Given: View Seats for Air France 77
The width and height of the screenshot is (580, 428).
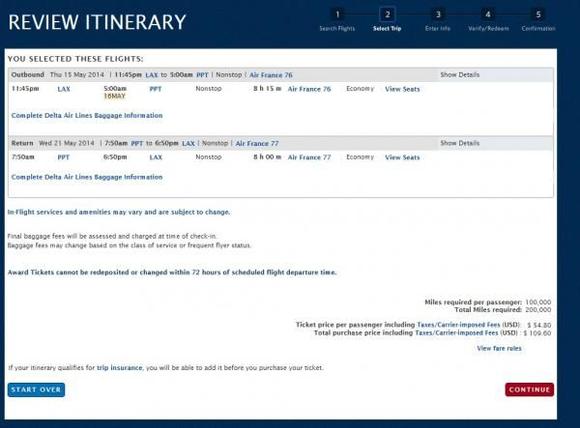Looking at the screenshot, I should coord(402,158).
